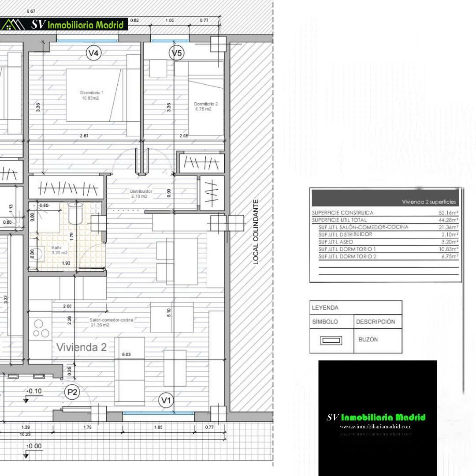Click the buzón mailbox symbol in legend
This screenshot has height=476, width=476.
click(331, 340)
